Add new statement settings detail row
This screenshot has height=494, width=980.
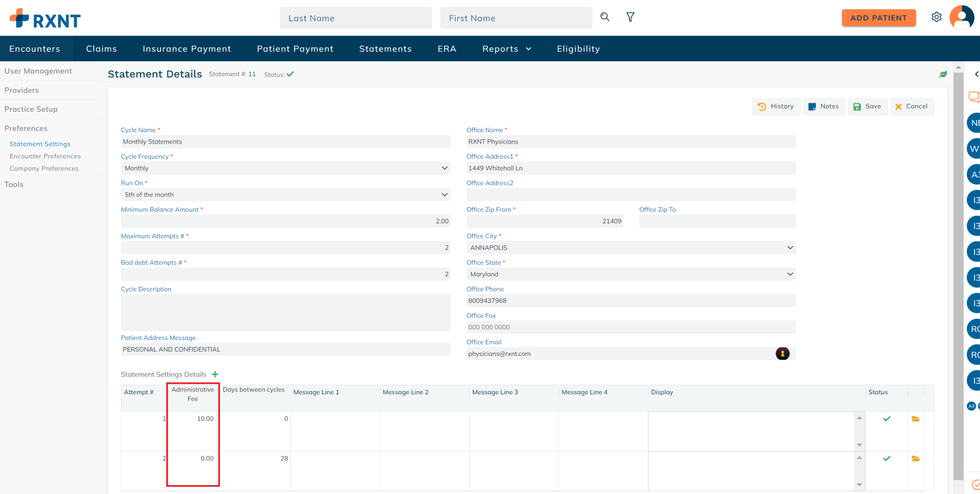215,374
